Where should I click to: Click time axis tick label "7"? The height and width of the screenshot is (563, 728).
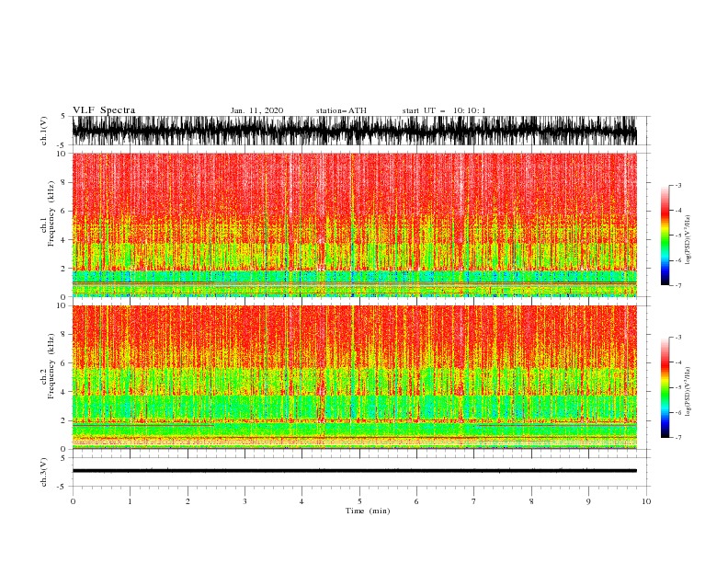pyautogui.click(x=474, y=501)
